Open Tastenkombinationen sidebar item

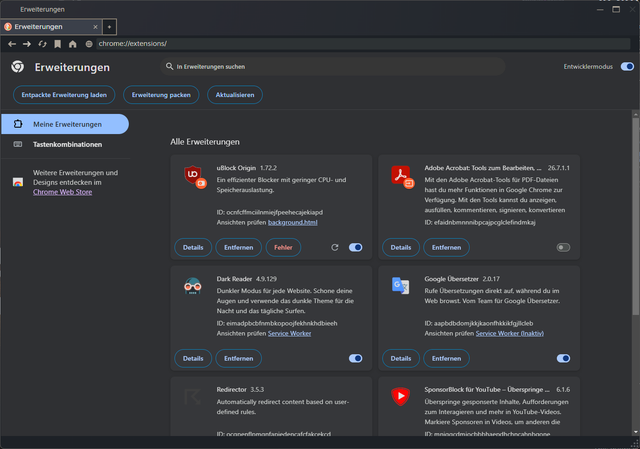[65, 144]
